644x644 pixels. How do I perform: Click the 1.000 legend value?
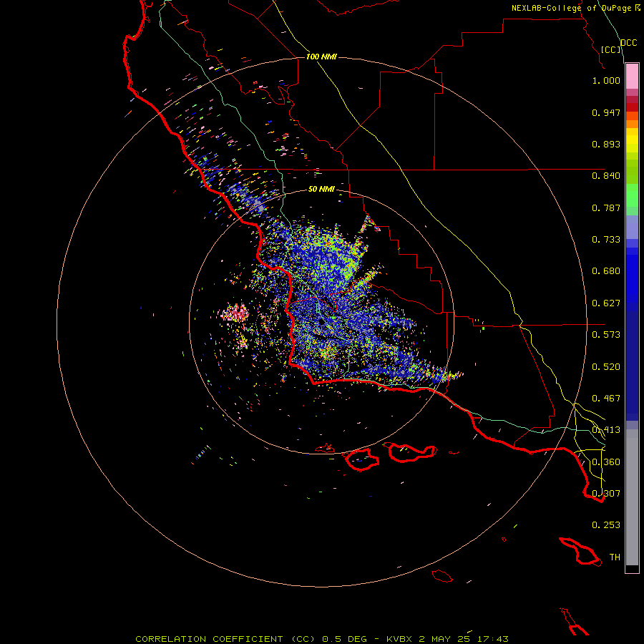(x=606, y=80)
